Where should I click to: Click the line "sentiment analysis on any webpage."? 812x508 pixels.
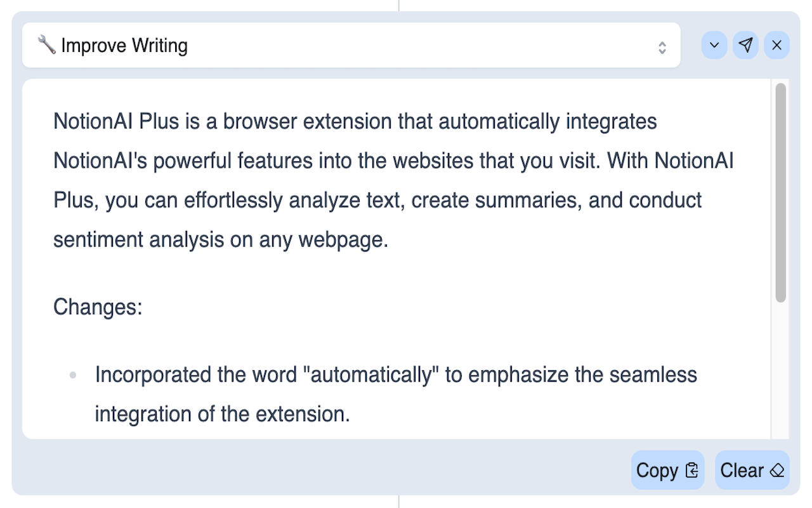[x=221, y=239]
